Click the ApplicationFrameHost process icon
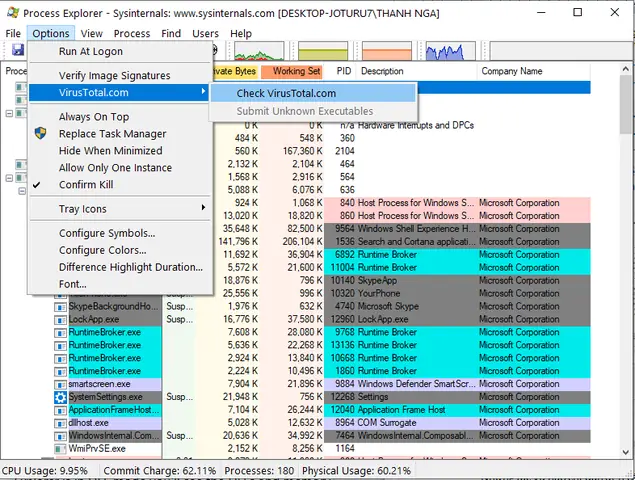 pyautogui.click(x=60, y=410)
